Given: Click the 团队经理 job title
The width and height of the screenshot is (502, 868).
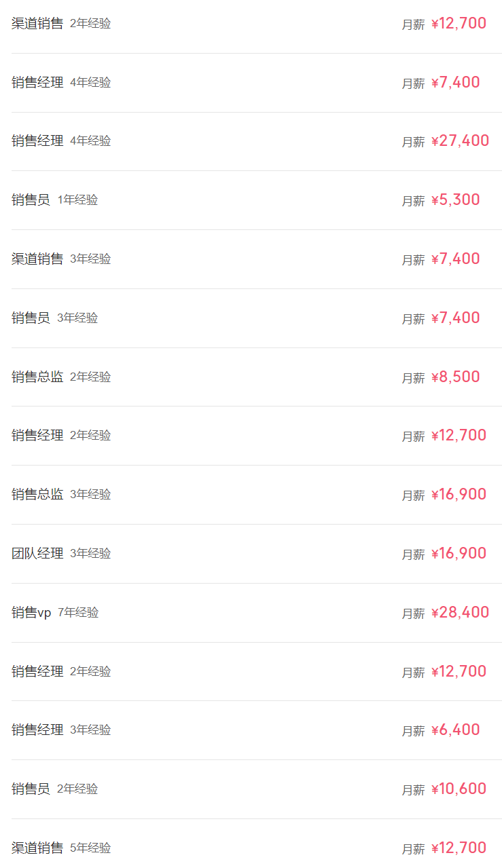Looking at the screenshot, I should 37,554.
